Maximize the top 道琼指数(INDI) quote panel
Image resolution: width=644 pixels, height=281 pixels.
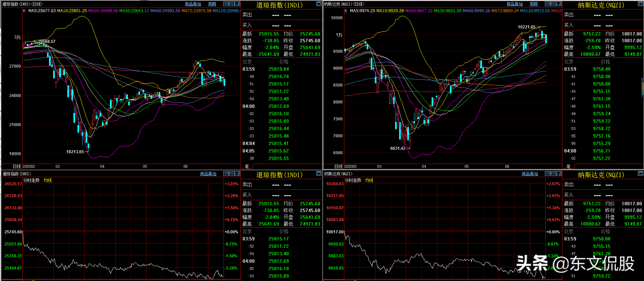point(319,4)
